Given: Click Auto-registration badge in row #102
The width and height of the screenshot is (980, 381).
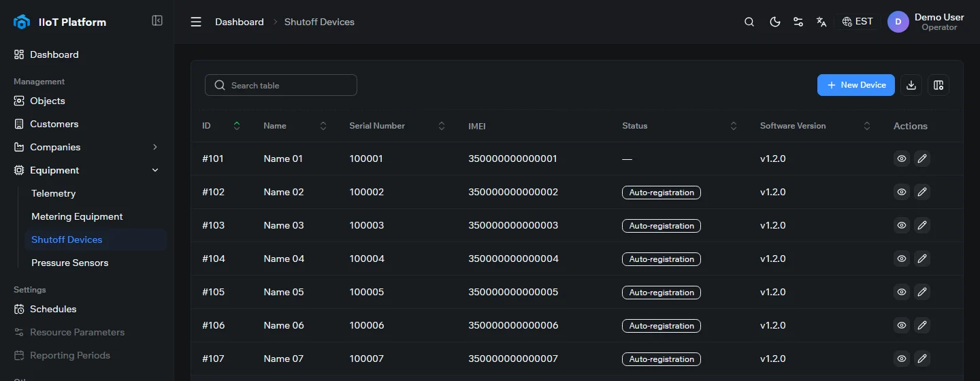Looking at the screenshot, I should [x=661, y=193].
